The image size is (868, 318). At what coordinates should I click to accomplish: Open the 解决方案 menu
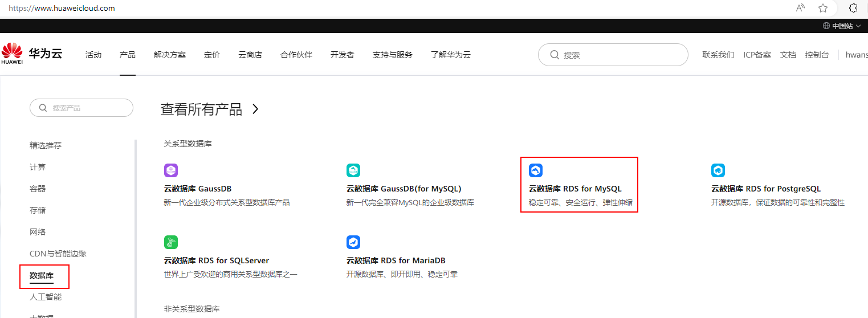click(170, 55)
